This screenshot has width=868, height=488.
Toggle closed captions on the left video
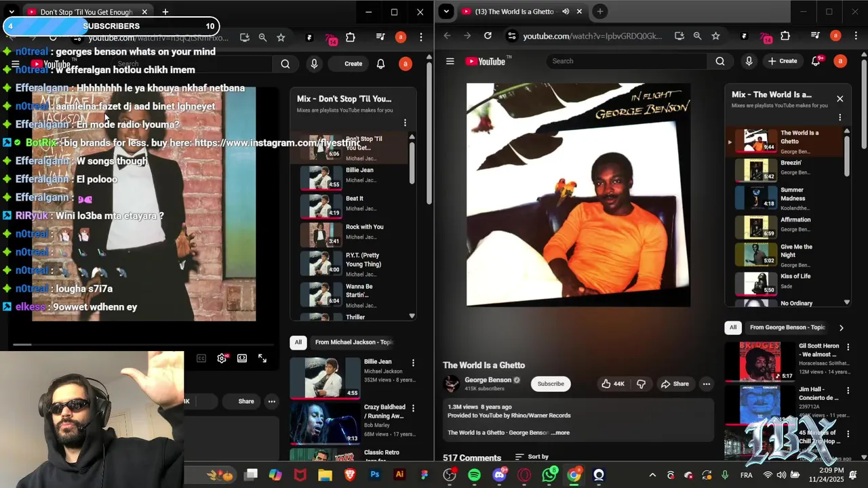click(x=201, y=359)
